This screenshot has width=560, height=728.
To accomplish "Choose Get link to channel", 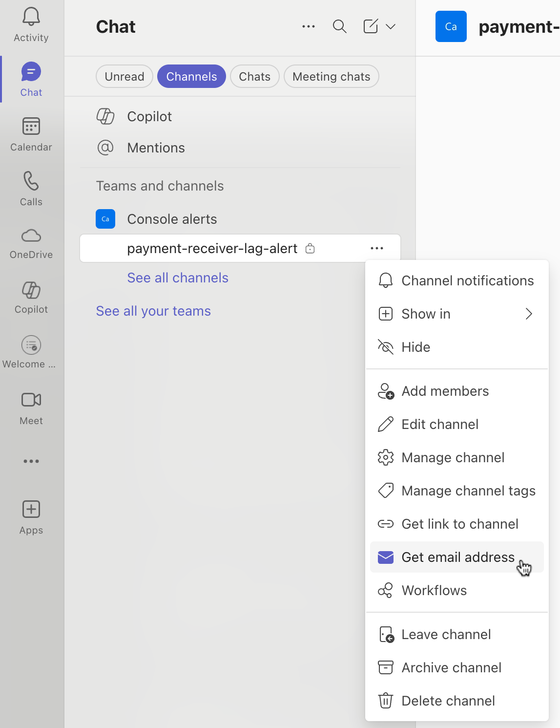I will [457, 524].
